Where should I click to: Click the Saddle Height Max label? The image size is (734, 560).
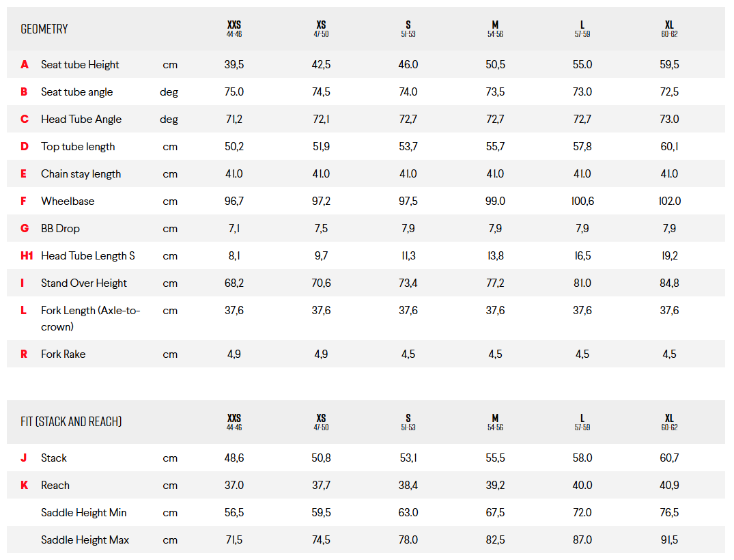(85, 540)
